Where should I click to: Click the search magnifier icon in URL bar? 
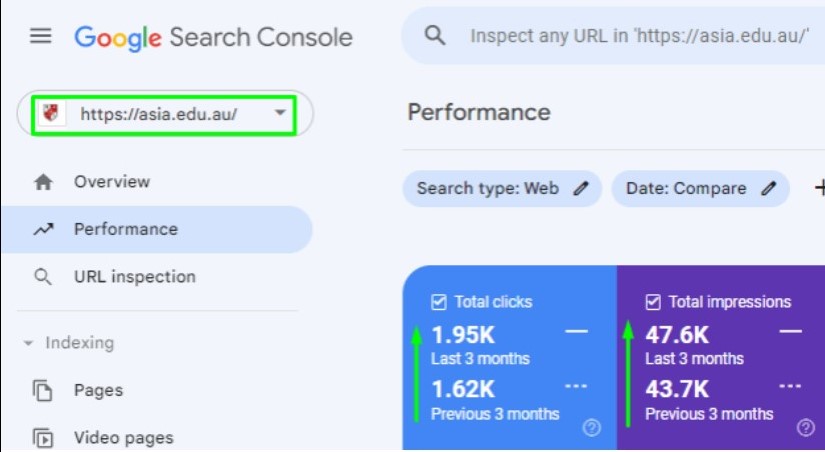click(435, 36)
